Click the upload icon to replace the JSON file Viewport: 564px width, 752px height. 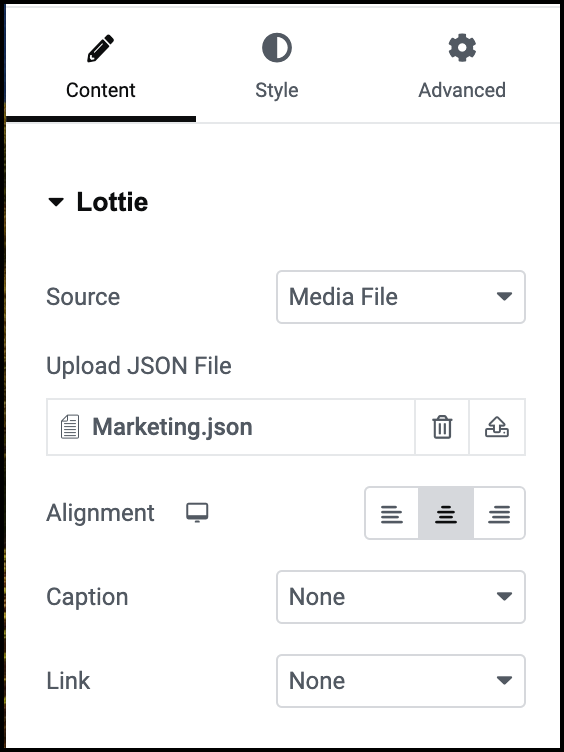click(x=497, y=427)
